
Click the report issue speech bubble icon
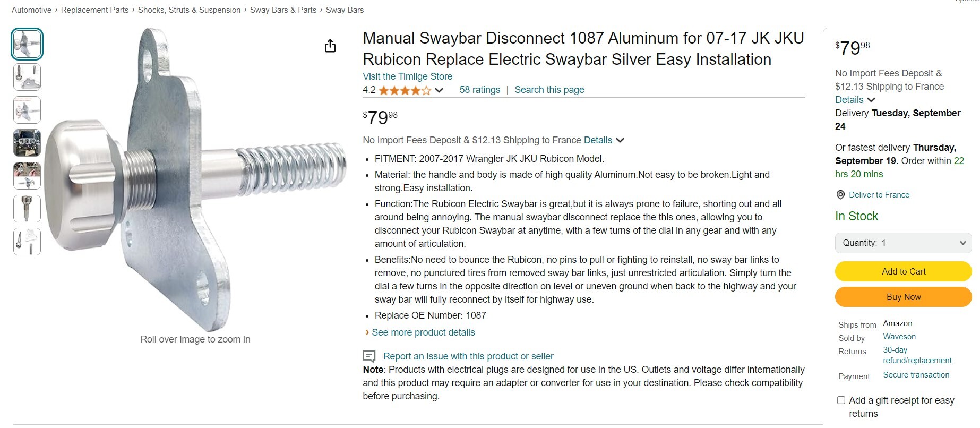pyautogui.click(x=369, y=356)
